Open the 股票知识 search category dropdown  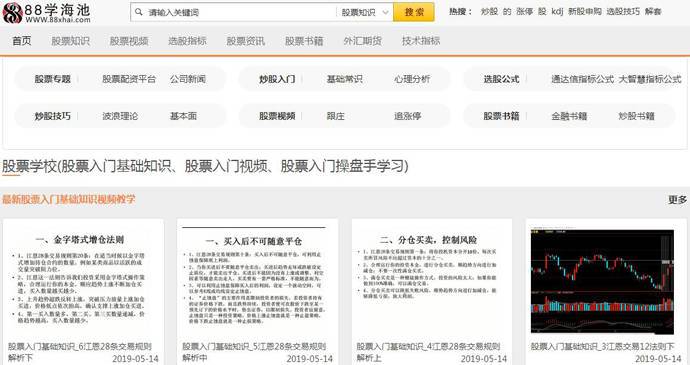[365, 12]
